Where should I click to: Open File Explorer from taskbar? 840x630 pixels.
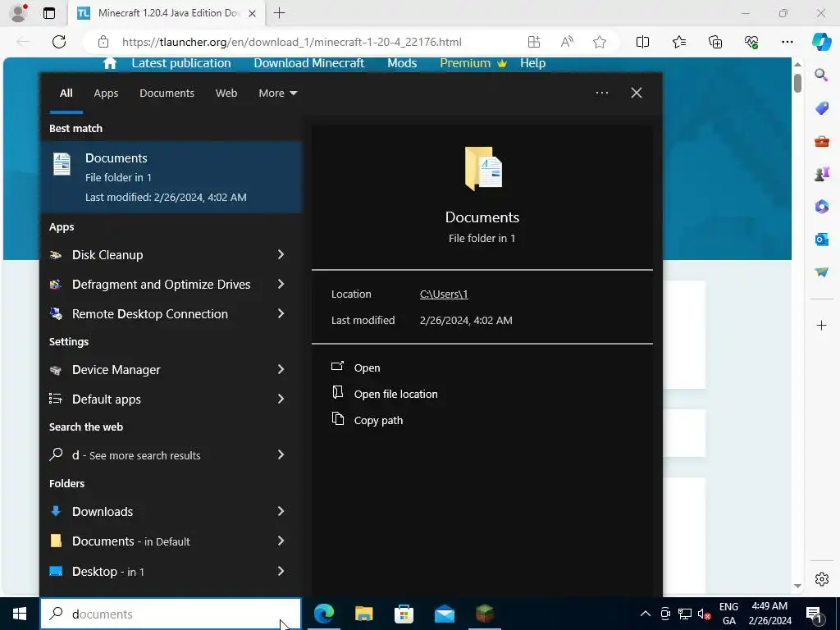coord(363,614)
